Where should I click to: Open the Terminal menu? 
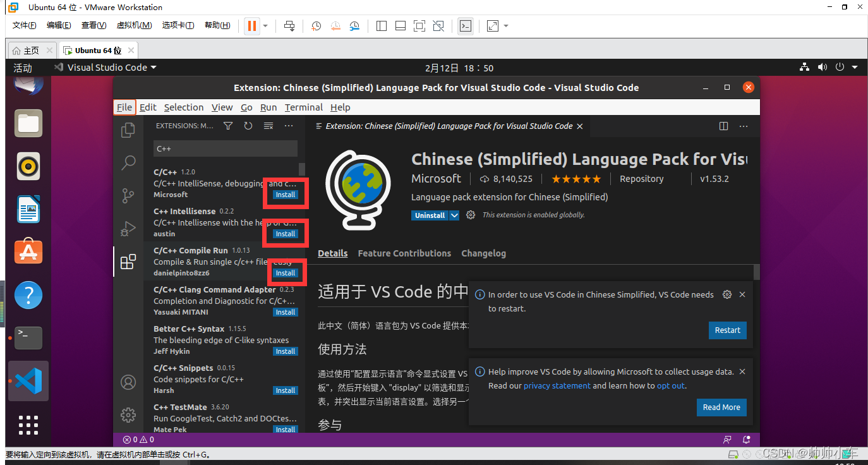pyautogui.click(x=303, y=107)
